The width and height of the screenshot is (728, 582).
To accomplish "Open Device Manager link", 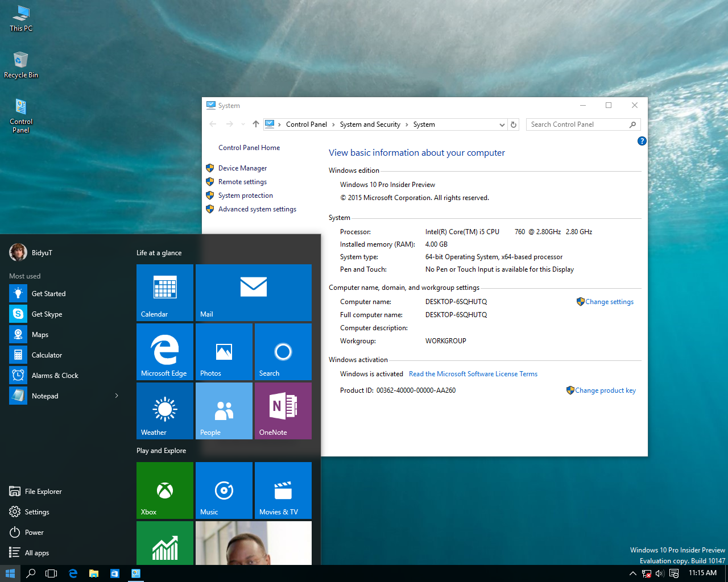I will [242, 168].
